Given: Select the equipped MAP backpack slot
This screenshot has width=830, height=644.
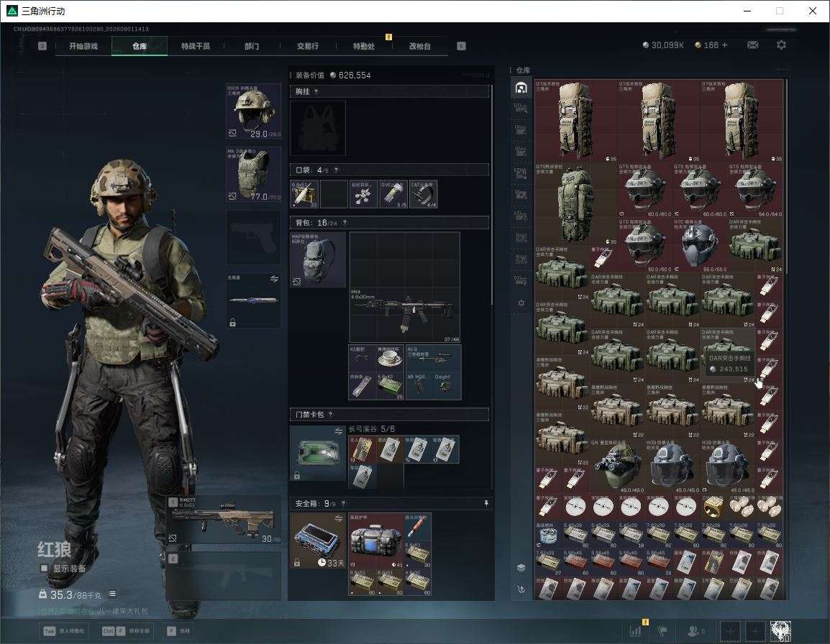Looking at the screenshot, I should (318, 259).
